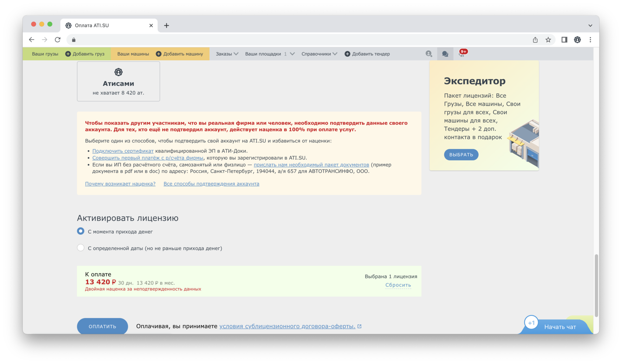
Task: Click the Атисами payment method card
Action: pyautogui.click(x=118, y=81)
